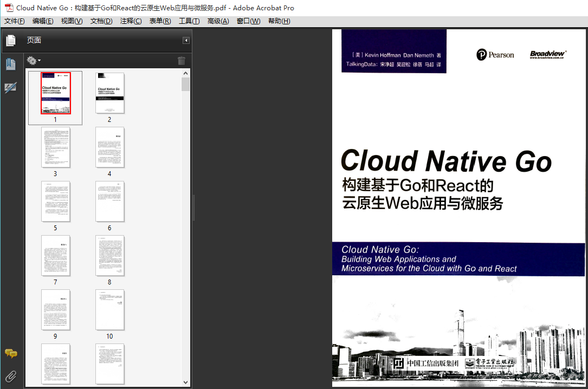588x389 pixels.
Task: Open the 注释(C) menu
Action: [x=131, y=21]
